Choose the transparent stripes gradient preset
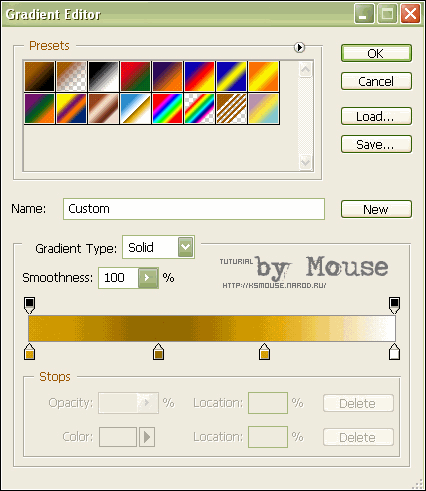This screenshot has height=491, width=426. (231, 109)
